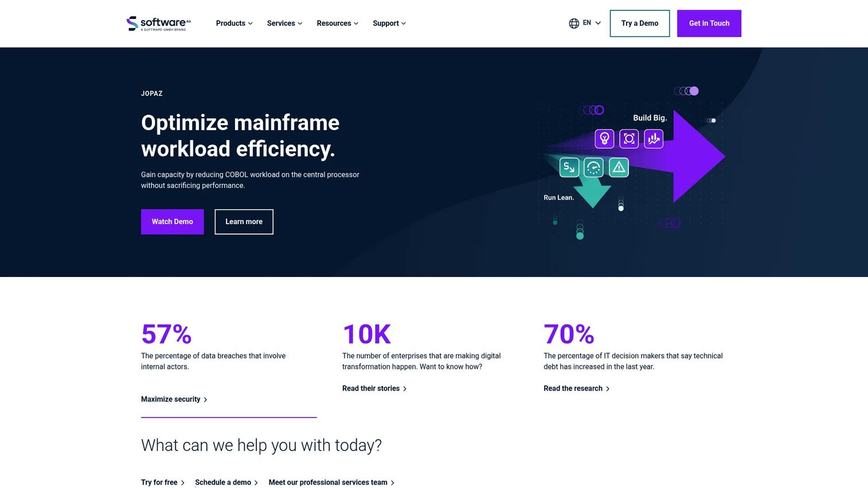Screen dimensions: 868x488
Task: Open the Read the research link
Action: coord(577,389)
